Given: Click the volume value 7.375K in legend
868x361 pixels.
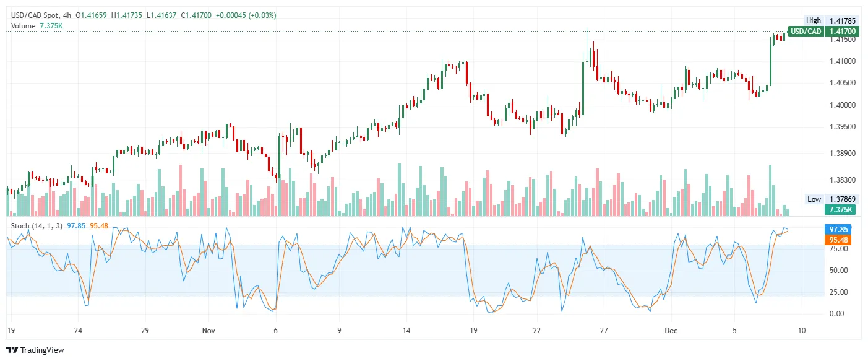Looking at the screenshot, I should [51, 25].
